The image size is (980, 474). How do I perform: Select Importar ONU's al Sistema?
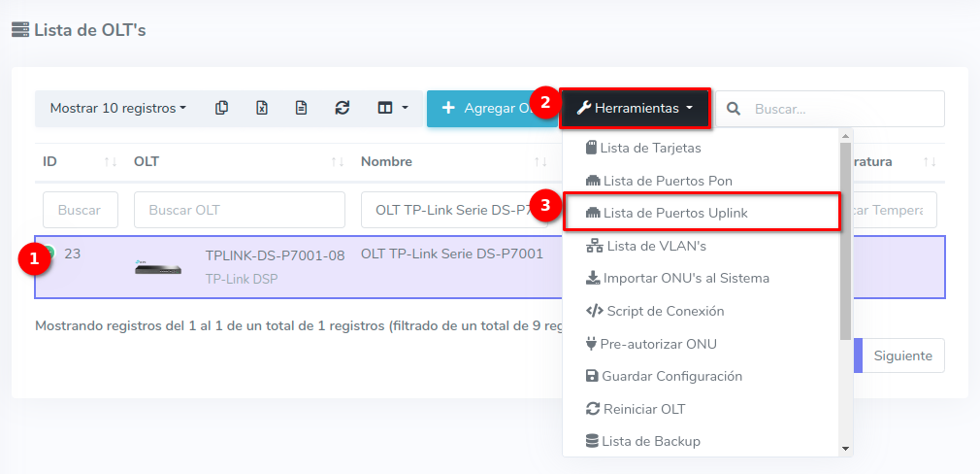pos(685,278)
